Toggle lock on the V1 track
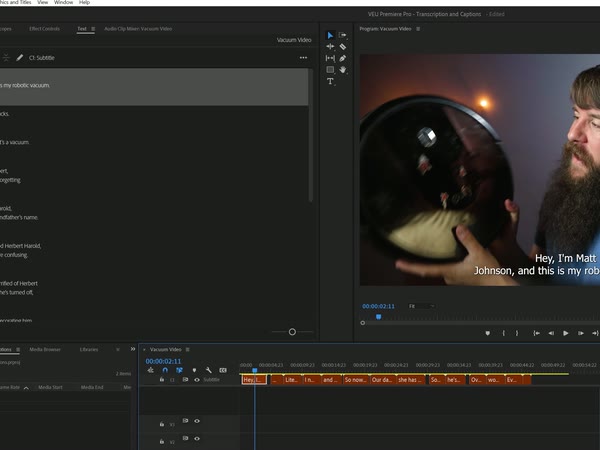The width and height of the screenshot is (600, 450). tap(162, 424)
